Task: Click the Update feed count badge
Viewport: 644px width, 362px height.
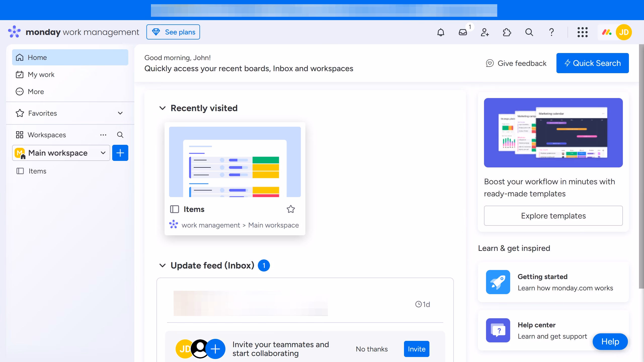Action: 264,265
